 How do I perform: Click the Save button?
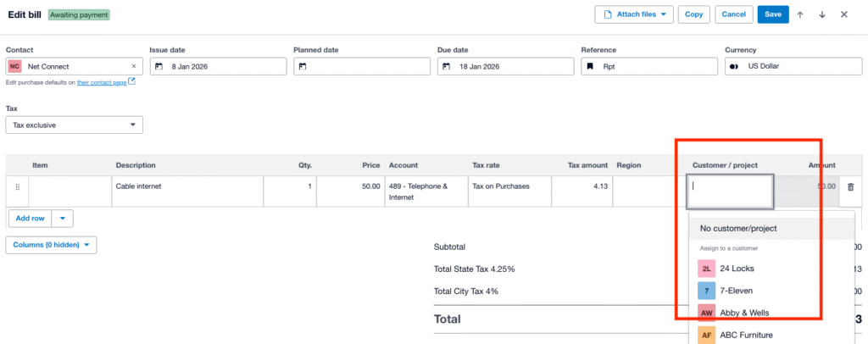(x=773, y=14)
